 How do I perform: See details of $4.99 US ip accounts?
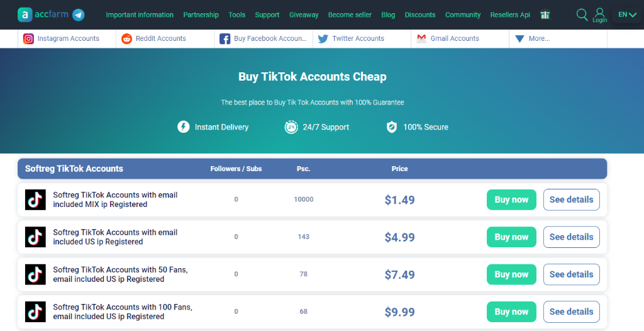pyautogui.click(x=571, y=237)
